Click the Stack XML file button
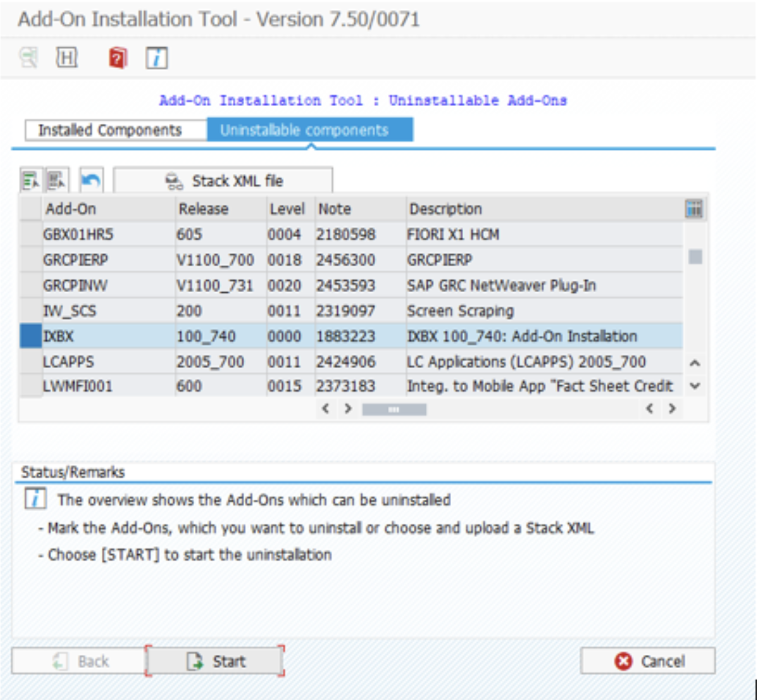757x700 pixels. pos(223,181)
